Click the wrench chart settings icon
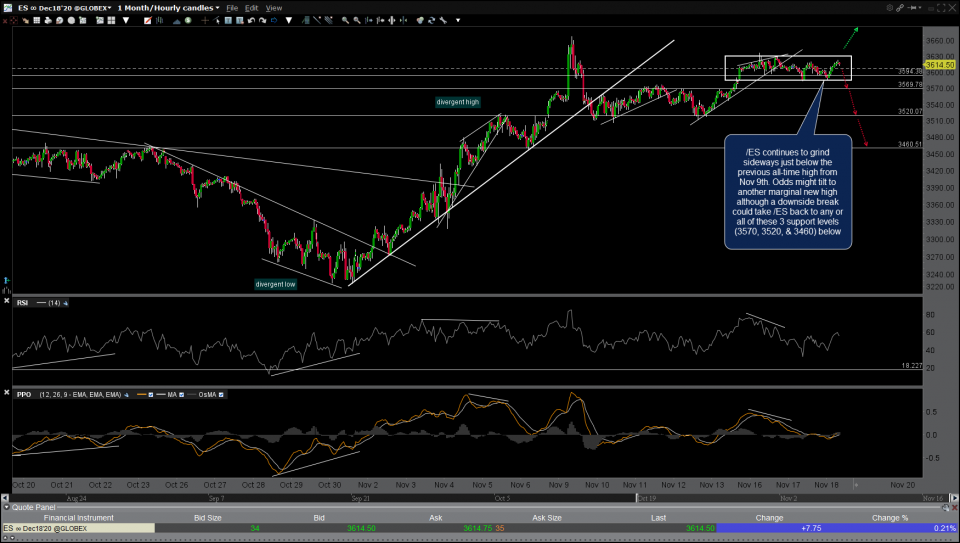The width and height of the screenshot is (960, 543). 443,20
